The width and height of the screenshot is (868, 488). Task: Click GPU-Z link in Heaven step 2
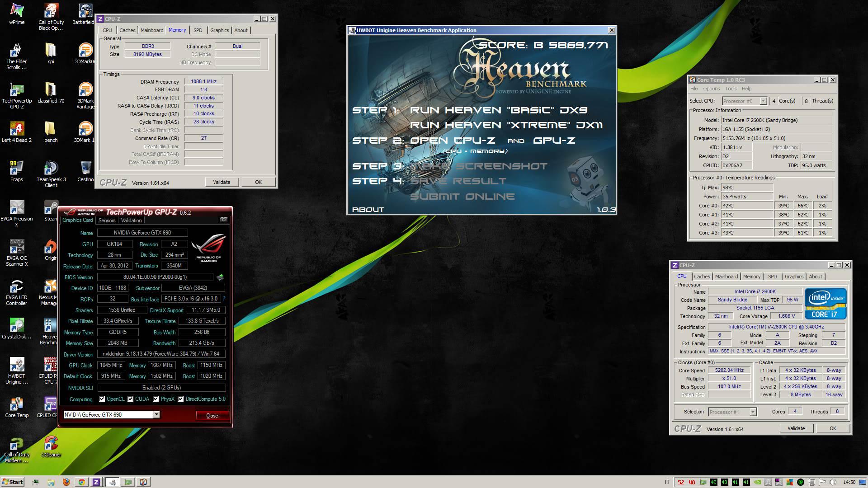(554, 141)
